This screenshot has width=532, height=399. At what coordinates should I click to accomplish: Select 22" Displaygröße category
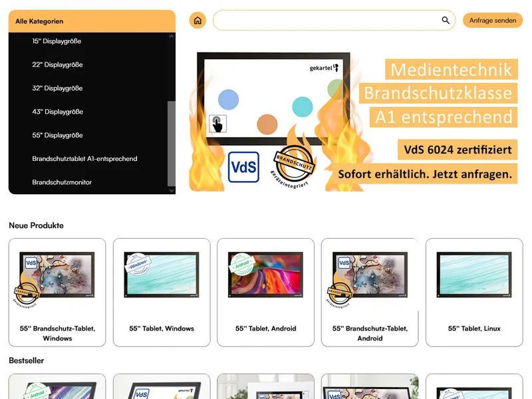(57, 65)
